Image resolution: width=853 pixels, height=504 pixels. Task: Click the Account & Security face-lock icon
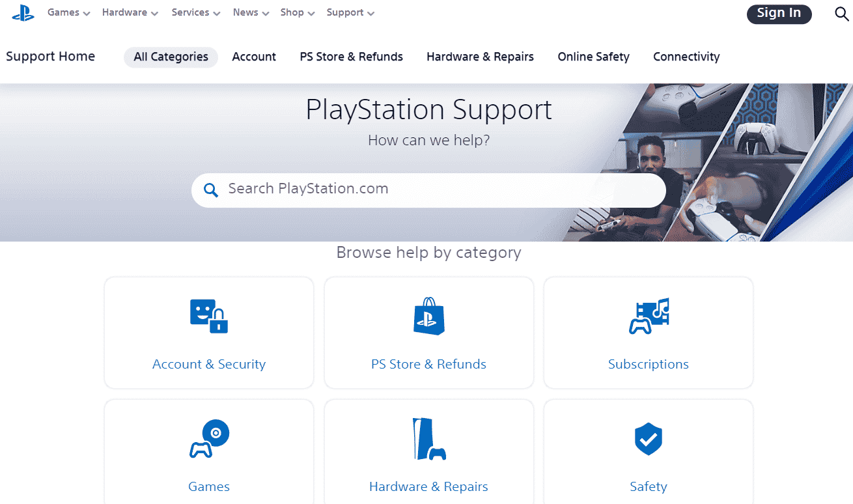click(209, 316)
